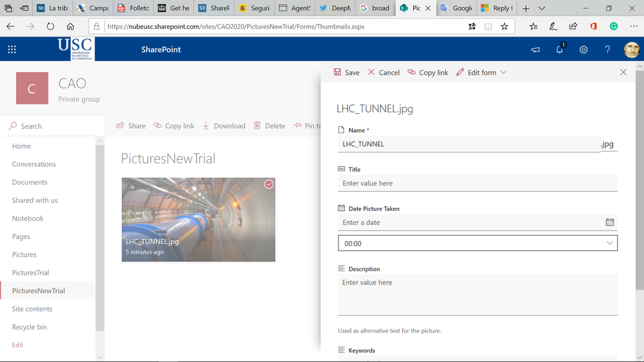644x362 pixels.
Task: Add page to favorites with the star
Action: (x=504, y=26)
